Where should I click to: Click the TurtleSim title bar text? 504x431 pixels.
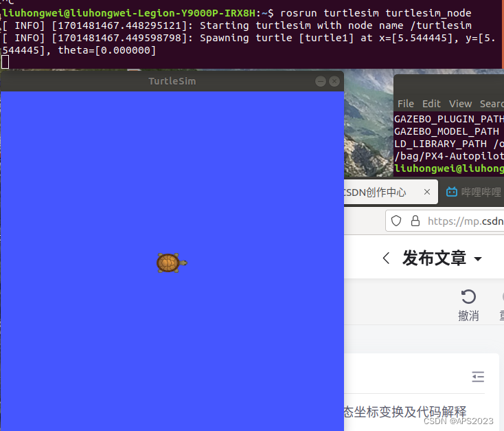coord(172,81)
